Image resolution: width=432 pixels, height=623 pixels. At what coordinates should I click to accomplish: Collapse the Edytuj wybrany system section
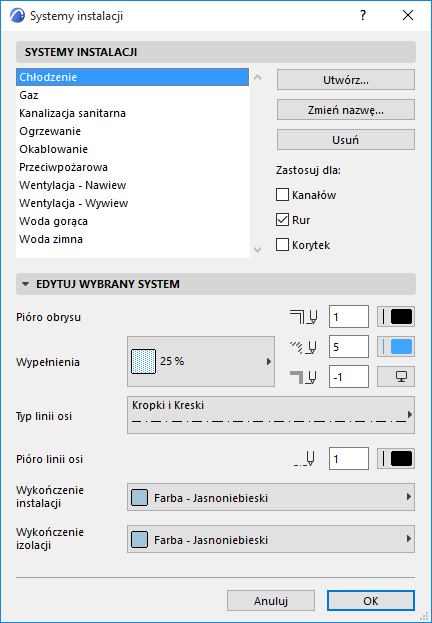point(26,284)
